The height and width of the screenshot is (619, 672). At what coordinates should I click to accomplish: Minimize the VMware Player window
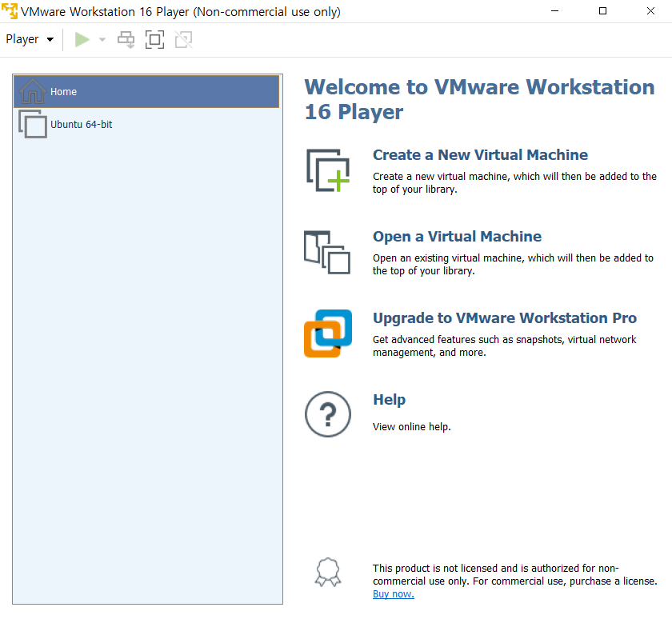click(x=554, y=11)
